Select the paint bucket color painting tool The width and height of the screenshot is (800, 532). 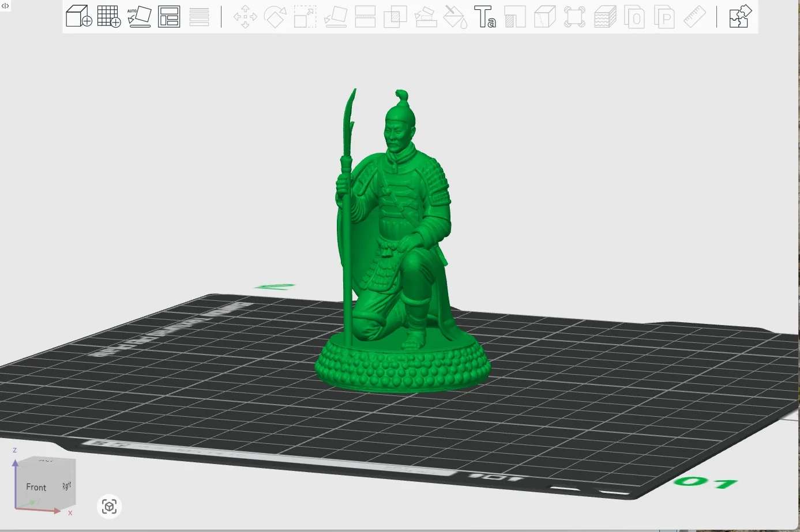tap(455, 17)
